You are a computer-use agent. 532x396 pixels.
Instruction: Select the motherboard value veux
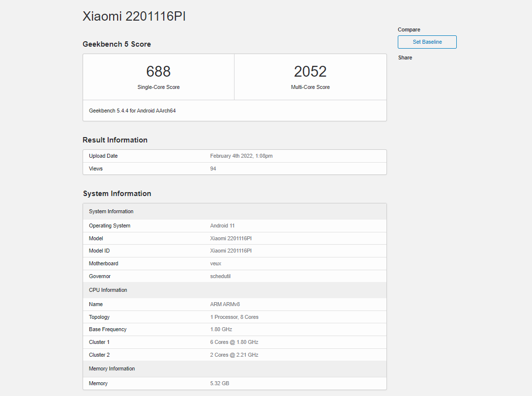(x=215, y=263)
